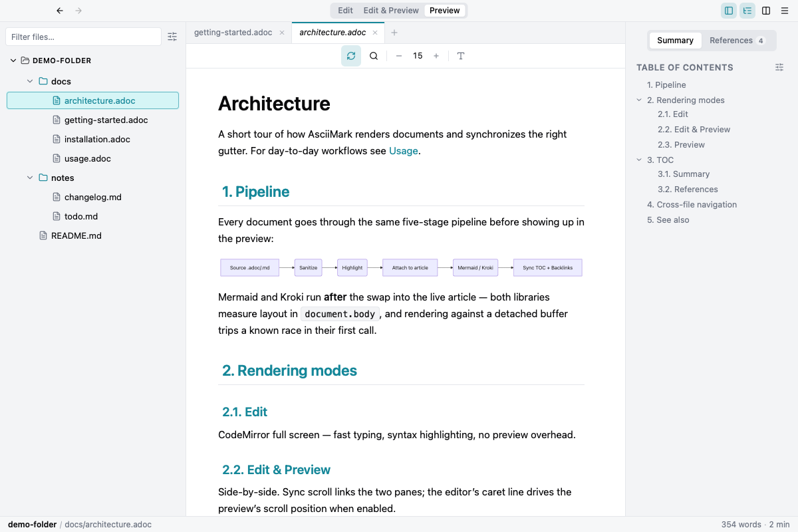The height and width of the screenshot is (532, 798).
Task: Refresh the preview with sync icon
Action: coord(351,56)
